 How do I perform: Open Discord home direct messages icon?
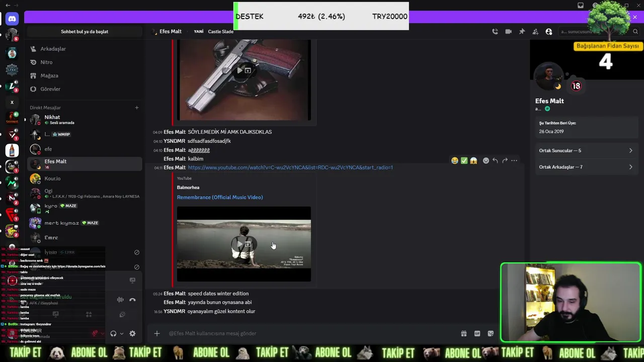pyautogui.click(x=12, y=19)
